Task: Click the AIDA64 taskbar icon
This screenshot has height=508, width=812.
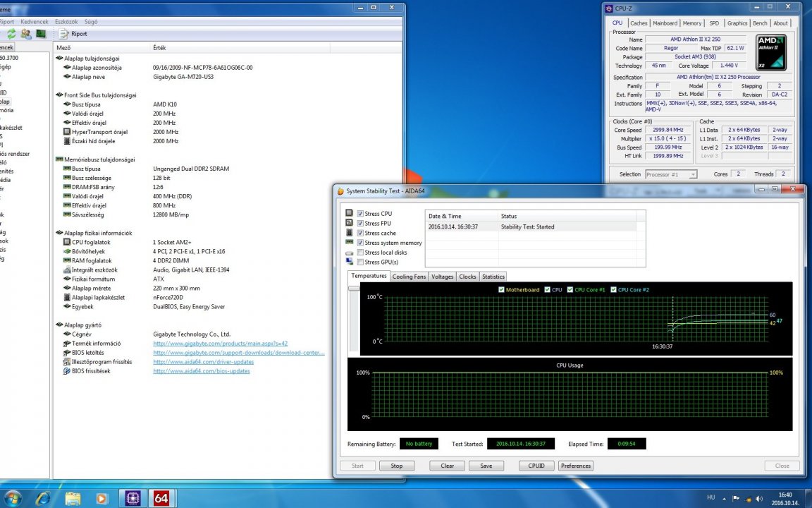Action: pos(161,498)
